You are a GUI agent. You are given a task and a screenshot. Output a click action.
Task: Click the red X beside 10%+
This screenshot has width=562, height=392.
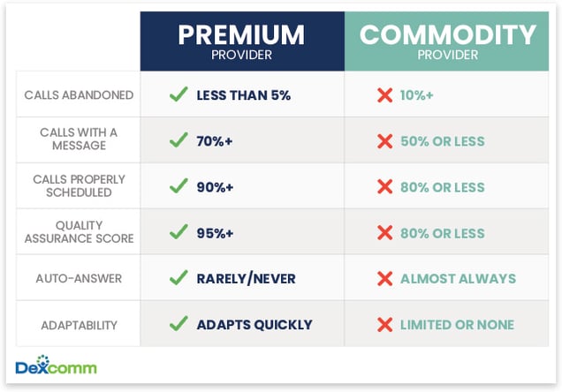385,95
